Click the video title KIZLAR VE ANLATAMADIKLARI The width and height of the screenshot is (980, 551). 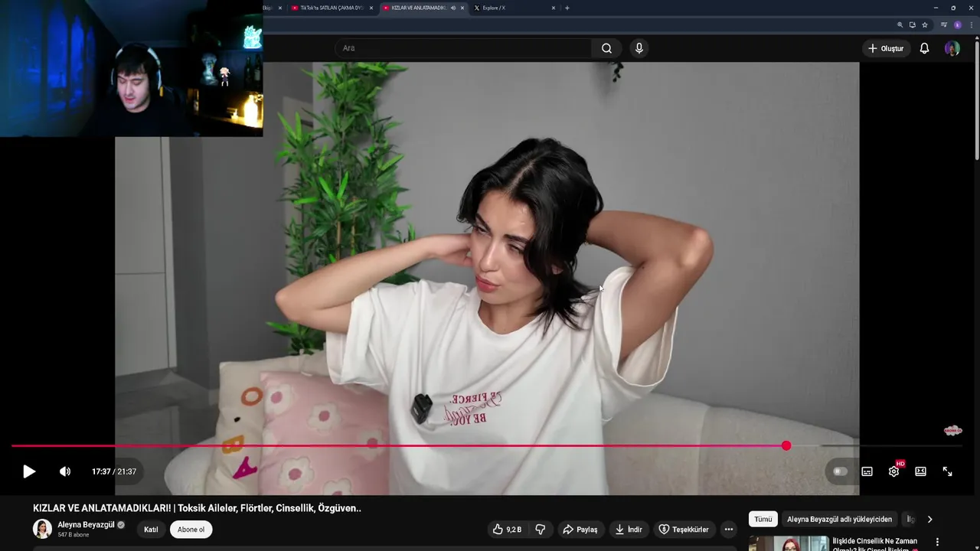click(x=197, y=508)
